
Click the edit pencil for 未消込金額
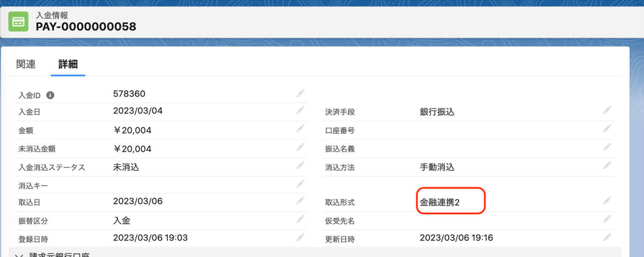tap(300, 147)
